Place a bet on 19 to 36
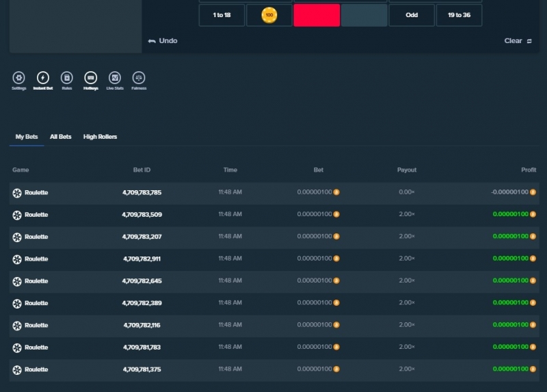This screenshot has width=547, height=392. pyautogui.click(x=459, y=15)
